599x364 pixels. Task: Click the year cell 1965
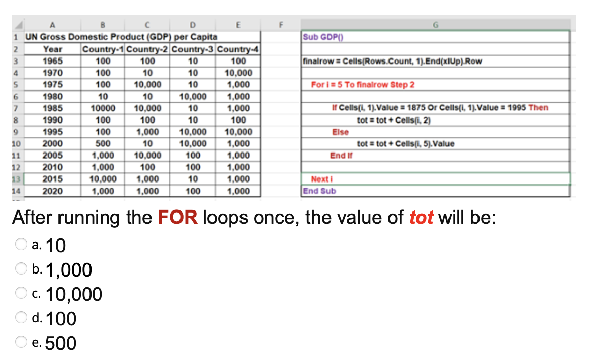click(x=52, y=61)
